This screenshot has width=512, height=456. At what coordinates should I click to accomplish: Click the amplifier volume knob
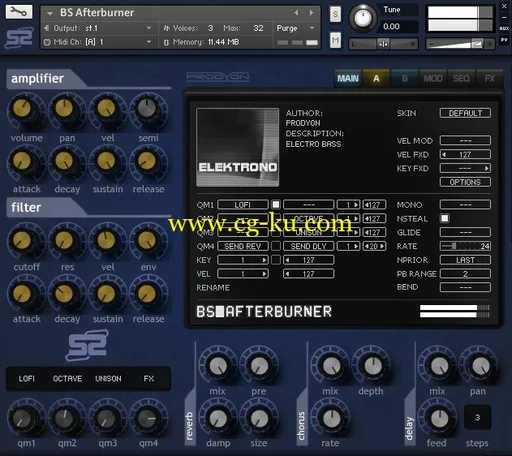click(22, 108)
